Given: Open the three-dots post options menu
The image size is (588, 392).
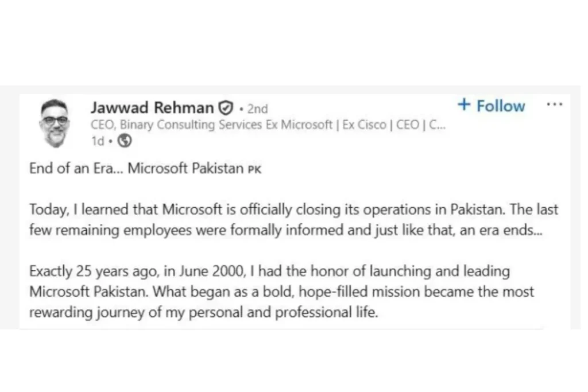Looking at the screenshot, I should click(555, 104).
